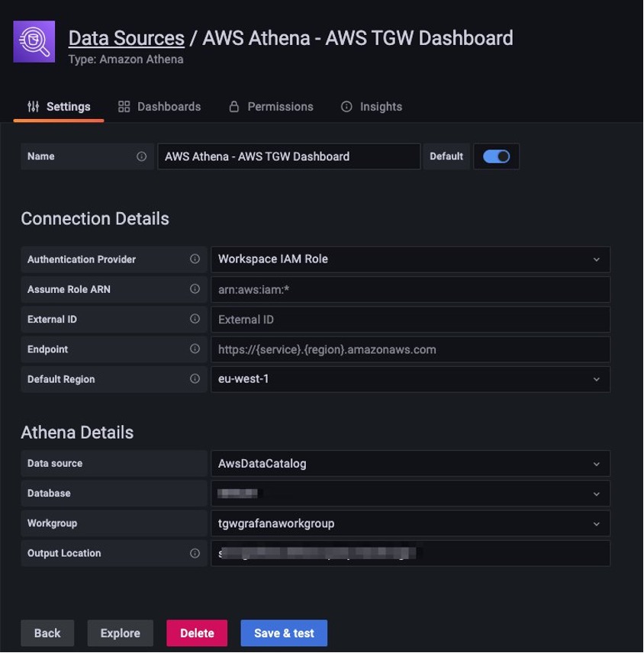Click the Default Region label
Screen dimensions: 644x653
(61, 379)
